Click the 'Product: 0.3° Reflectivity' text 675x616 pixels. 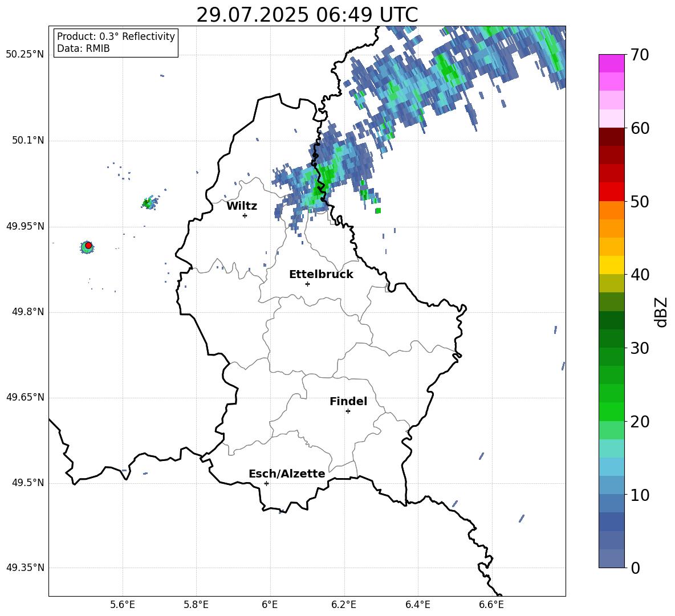(x=116, y=36)
